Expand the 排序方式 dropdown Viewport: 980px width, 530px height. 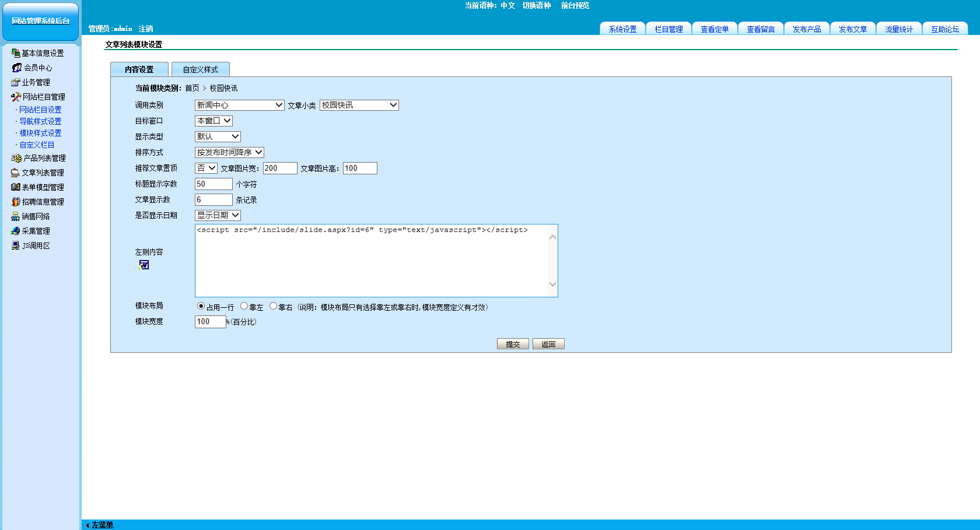(x=229, y=152)
